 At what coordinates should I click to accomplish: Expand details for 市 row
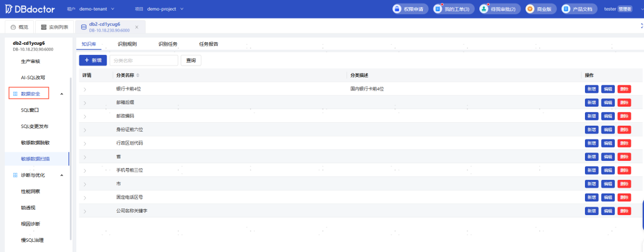pos(85,184)
